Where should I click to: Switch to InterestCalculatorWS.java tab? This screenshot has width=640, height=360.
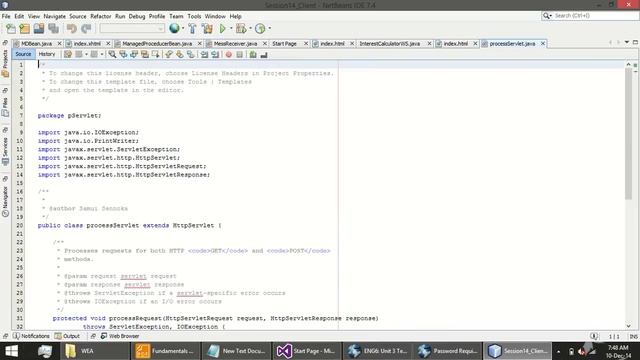pyautogui.click(x=390, y=44)
